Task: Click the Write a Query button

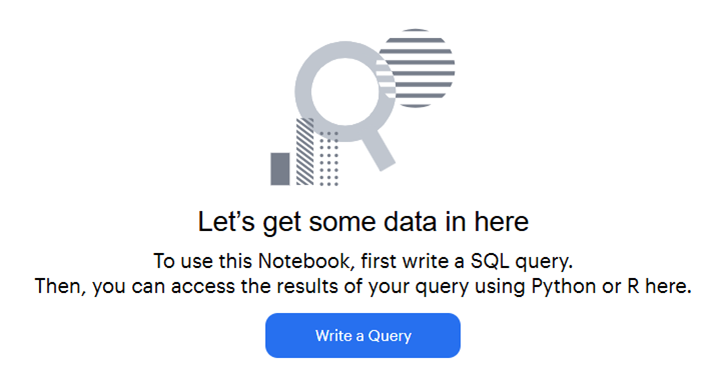Action: (x=363, y=336)
